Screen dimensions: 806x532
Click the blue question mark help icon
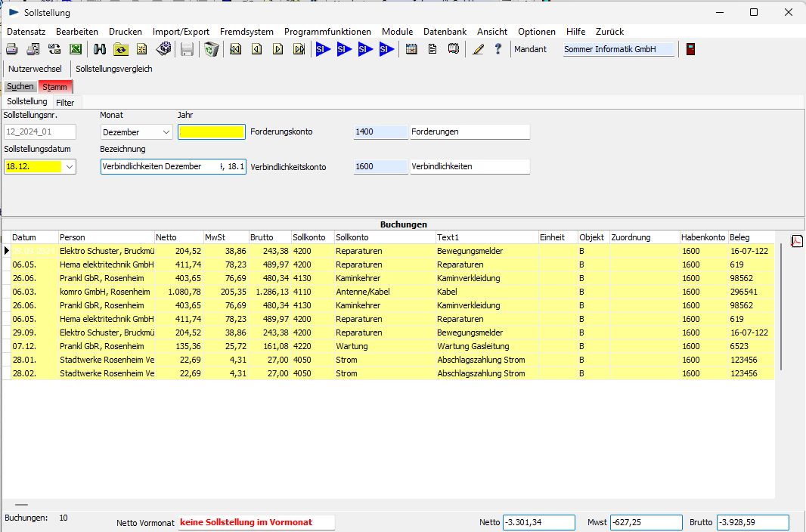[498, 49]
